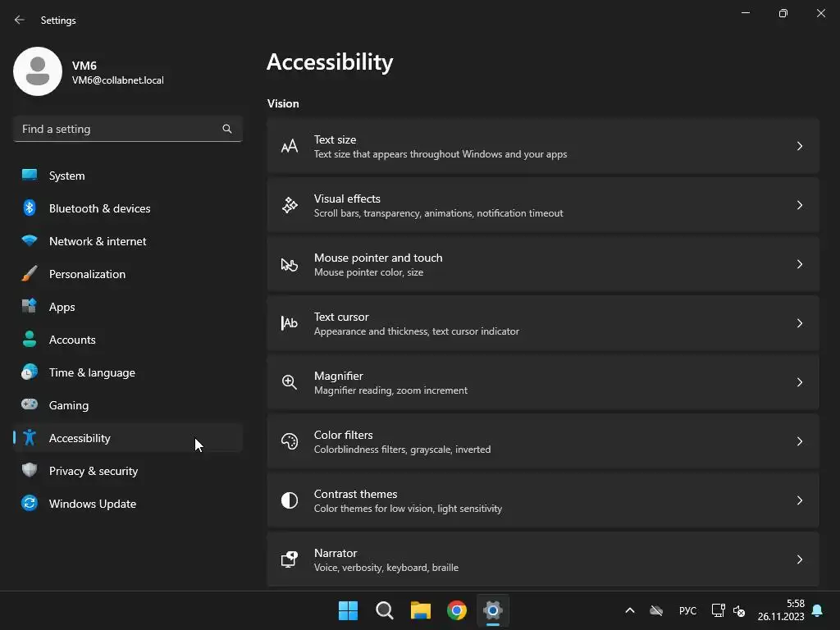Click the Windows Update refresh icon

click(30, 503)
